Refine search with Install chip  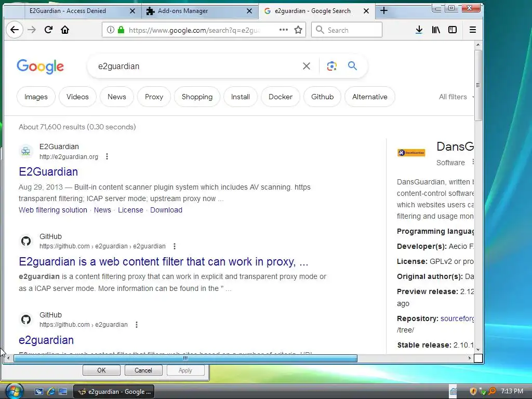(240, 97)
